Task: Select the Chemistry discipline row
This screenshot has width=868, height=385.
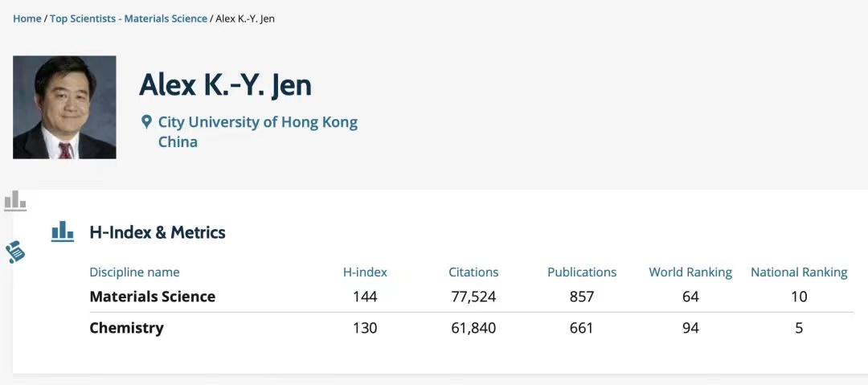Action: tap(126, 328)
